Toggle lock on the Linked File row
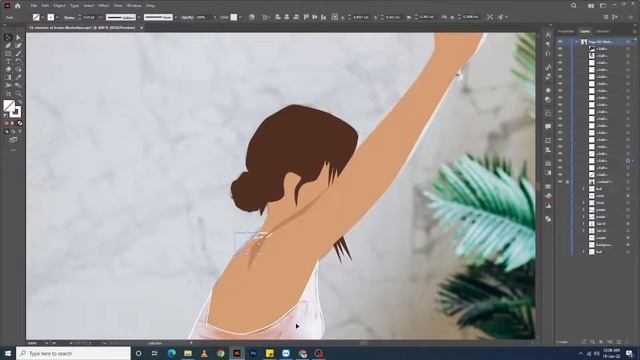This screenshot has width=640, height=360. click(567, 182)
